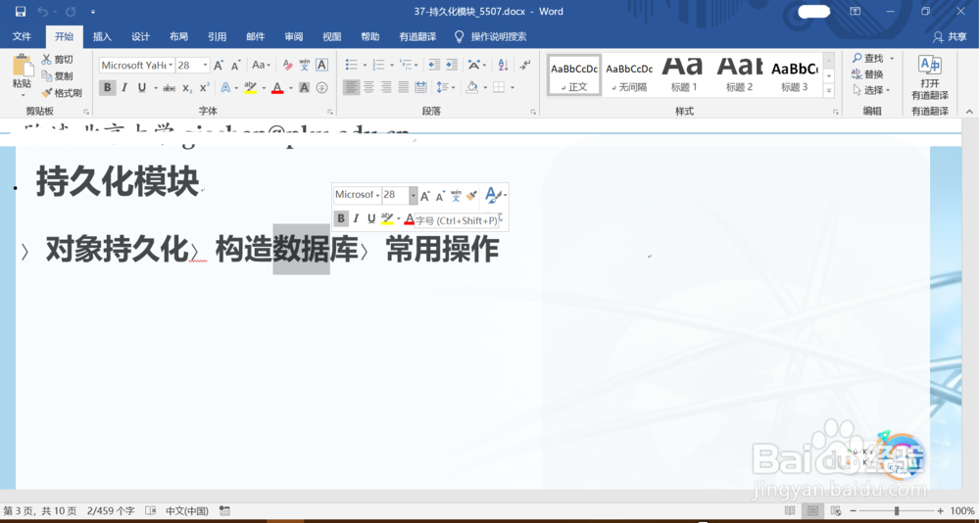Apply the 无间隔 style
Viewport: 980px width, 523px height.
(x=629, y=74)
